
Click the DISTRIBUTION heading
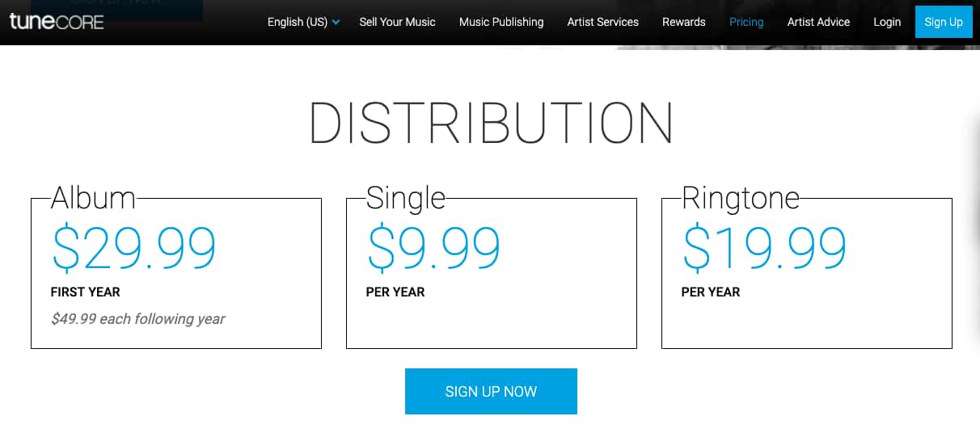pos(491,123)
